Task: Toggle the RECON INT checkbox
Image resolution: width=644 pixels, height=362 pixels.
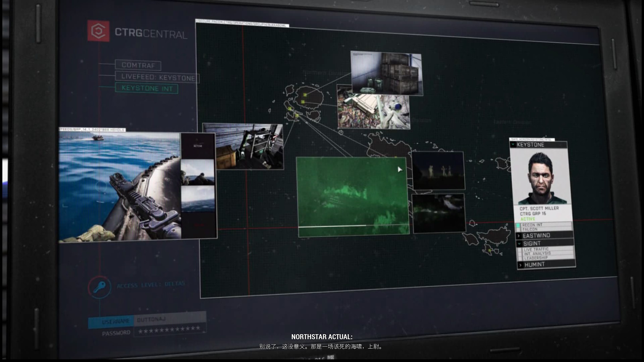Action: click(518, 225)
